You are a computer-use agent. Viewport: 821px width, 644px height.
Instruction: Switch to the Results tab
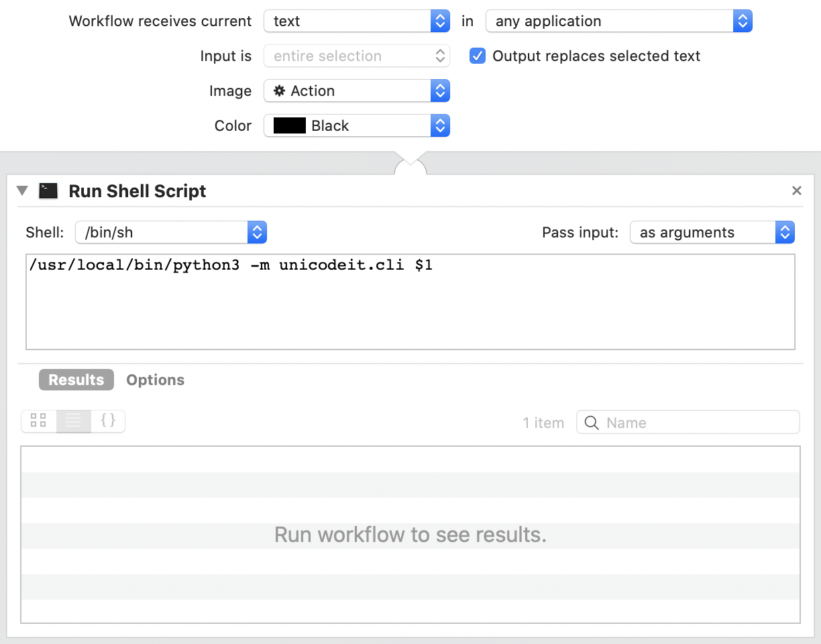point(76,380)
